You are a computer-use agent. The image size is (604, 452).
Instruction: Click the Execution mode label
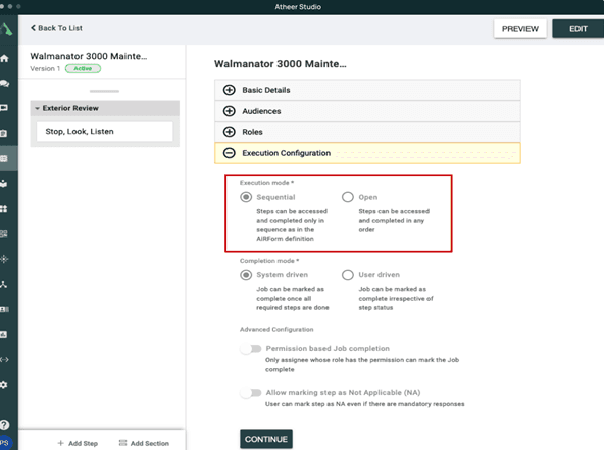267,183
